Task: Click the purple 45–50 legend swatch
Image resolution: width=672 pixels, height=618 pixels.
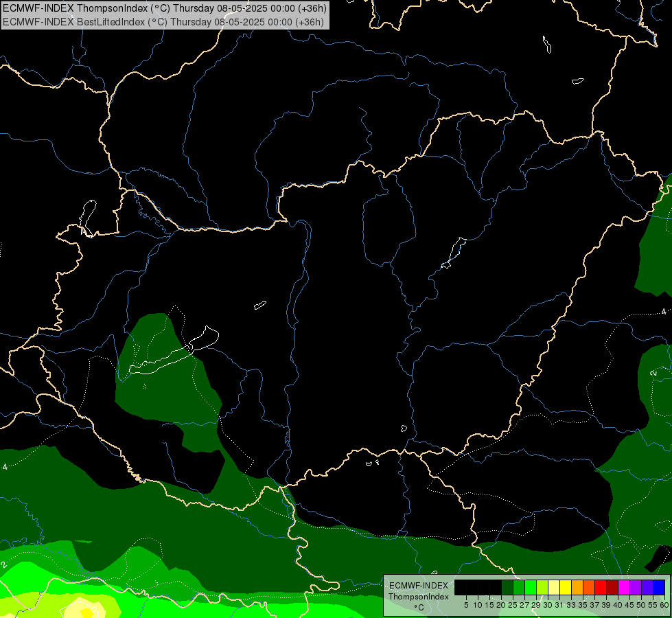Action: click(x=636, y=587)
